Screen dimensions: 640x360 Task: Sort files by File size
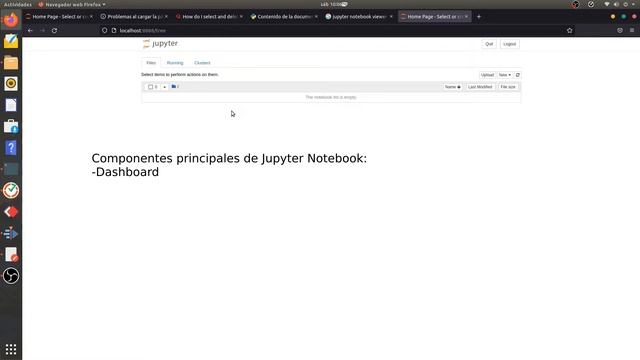[x=508, y=87]
